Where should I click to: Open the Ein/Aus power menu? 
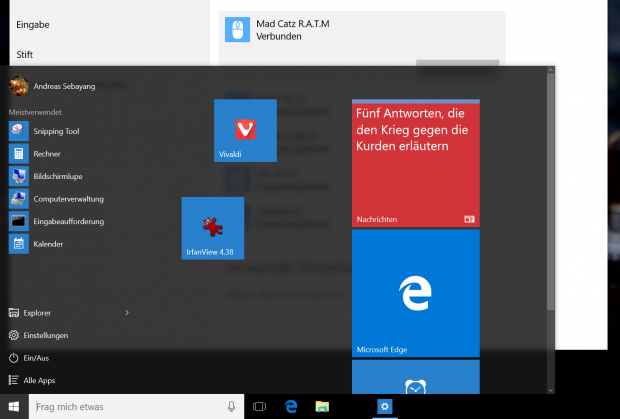click(x=29, y=358)
